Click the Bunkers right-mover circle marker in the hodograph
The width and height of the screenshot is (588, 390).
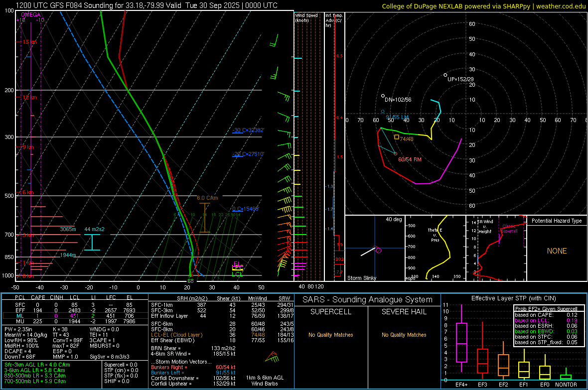pyautogui.click(x=395, y=154)
